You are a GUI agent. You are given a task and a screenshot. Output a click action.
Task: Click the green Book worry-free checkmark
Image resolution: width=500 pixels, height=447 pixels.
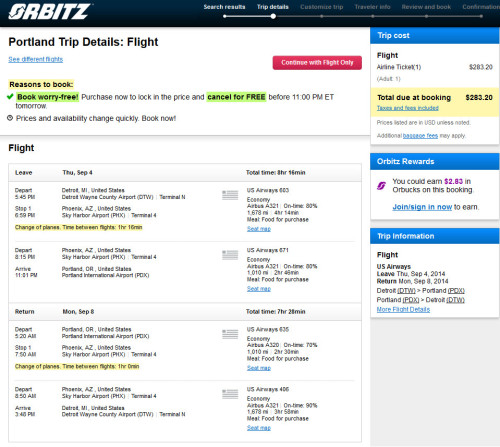coord(10,97)
